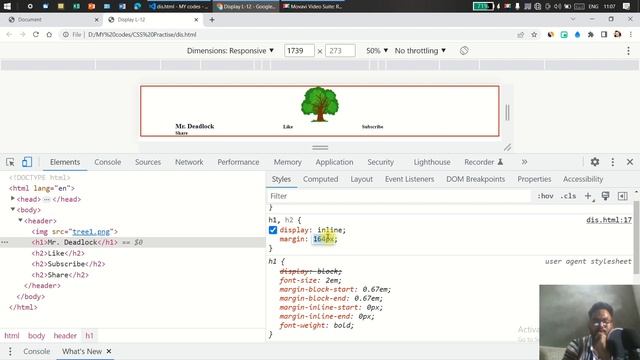Bookmark this page with the star
The image size is (640, 360).
(534, 35)
